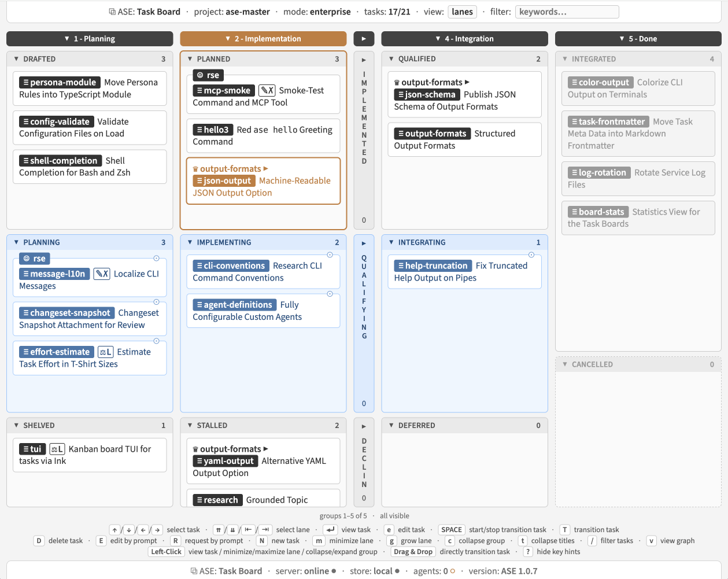Toggle the circle marker on message-l10n card

point(156,258)
